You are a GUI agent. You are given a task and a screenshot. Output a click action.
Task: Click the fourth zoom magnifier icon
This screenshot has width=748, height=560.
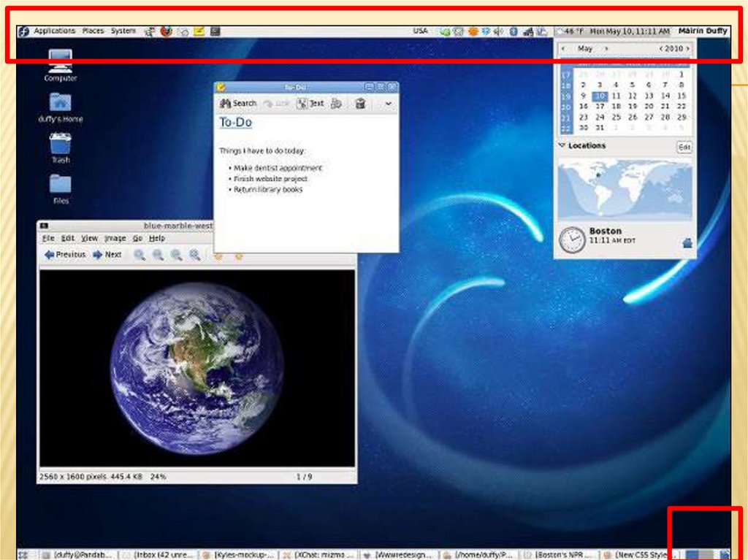tap(194, 256)
